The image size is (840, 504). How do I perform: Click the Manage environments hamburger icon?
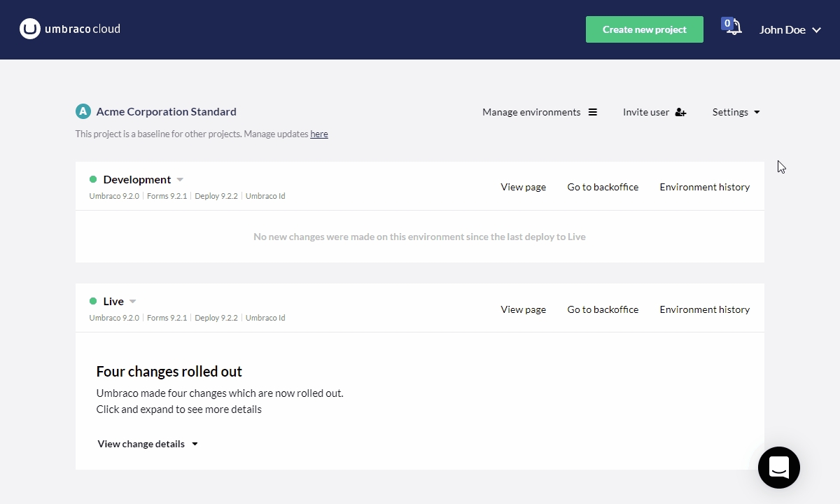593,112
